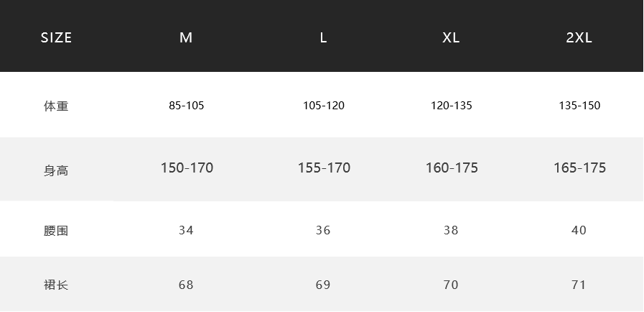
Task: Click waist value 40 for size 2XL
Action: pyautogui.click(x=579, y=230)
